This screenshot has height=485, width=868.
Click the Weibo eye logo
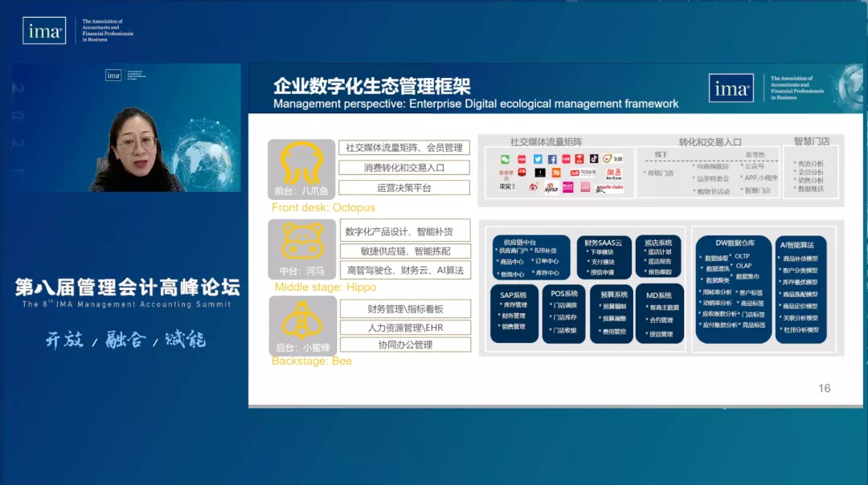534,187
